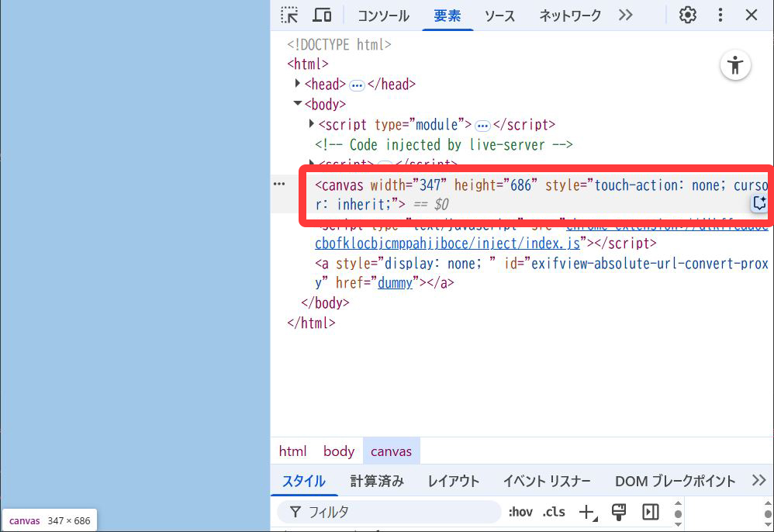Click the ellipsis badge in module script
Screen dimensions: 774x532
482,126
